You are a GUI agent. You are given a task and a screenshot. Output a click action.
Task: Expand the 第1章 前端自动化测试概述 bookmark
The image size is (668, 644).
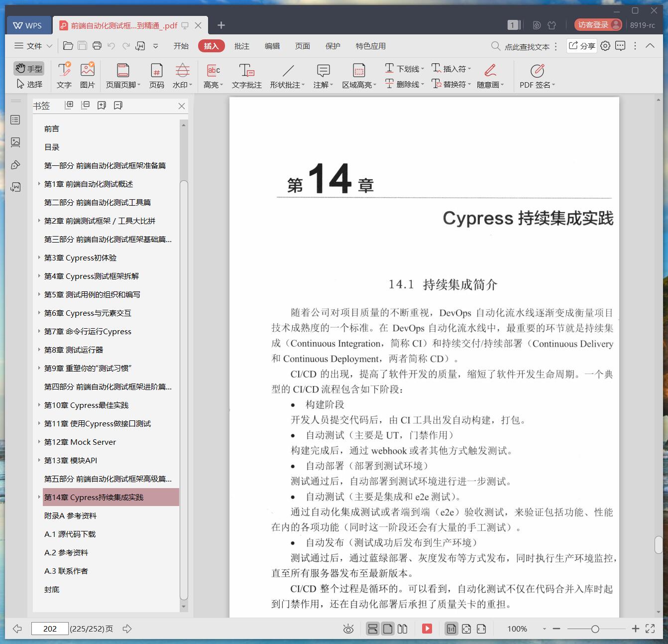pos(39,184)
